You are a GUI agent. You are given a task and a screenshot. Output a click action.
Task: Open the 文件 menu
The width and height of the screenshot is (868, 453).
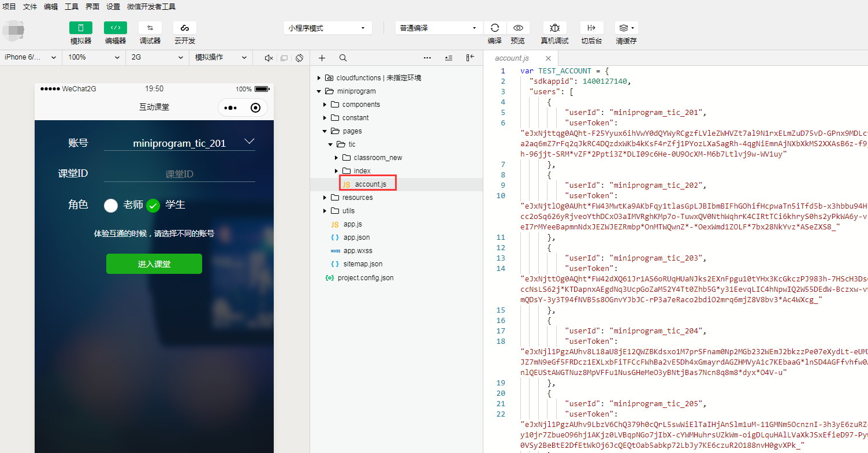(30, 7)
